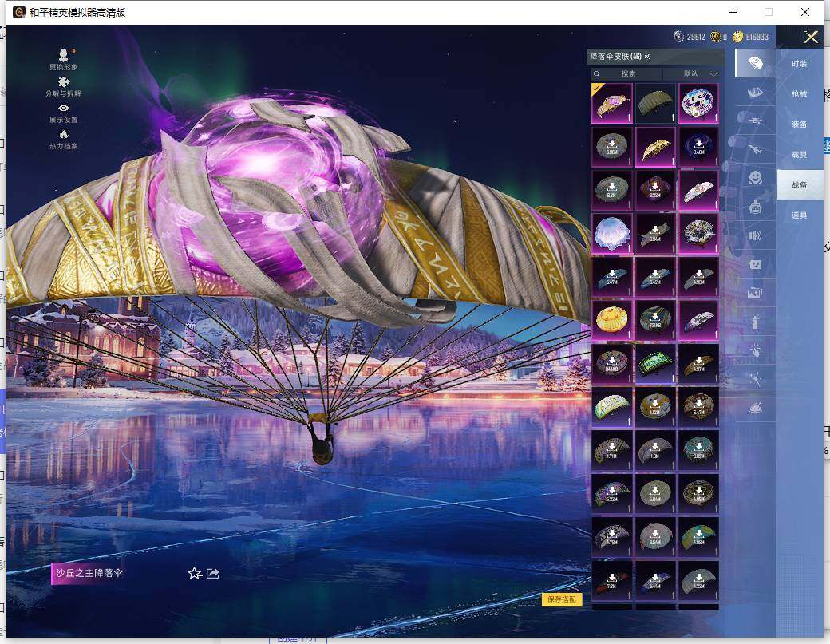This screenshot has height=644, width=830.
Task: Select the robot companion category icon
Action: point(755,207)
